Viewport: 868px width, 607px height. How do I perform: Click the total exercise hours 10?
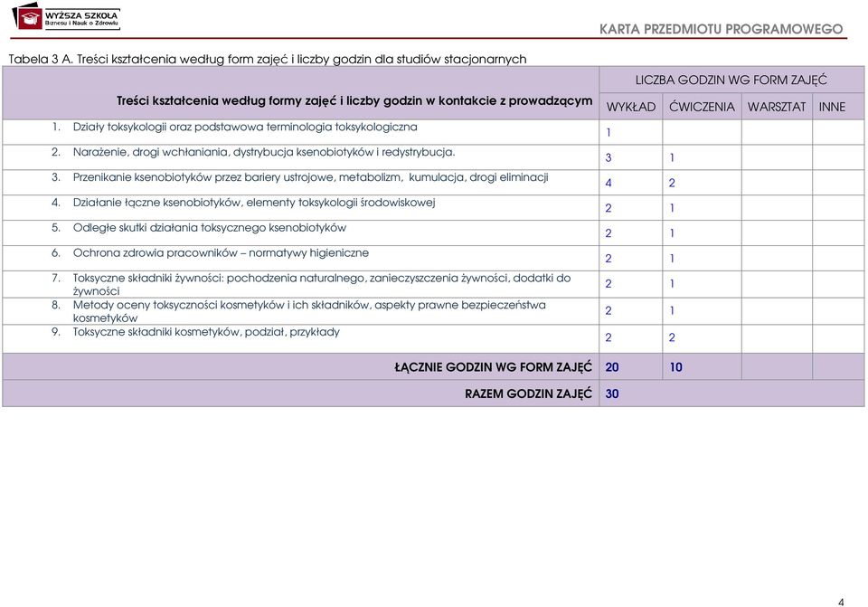click(676, 367)
